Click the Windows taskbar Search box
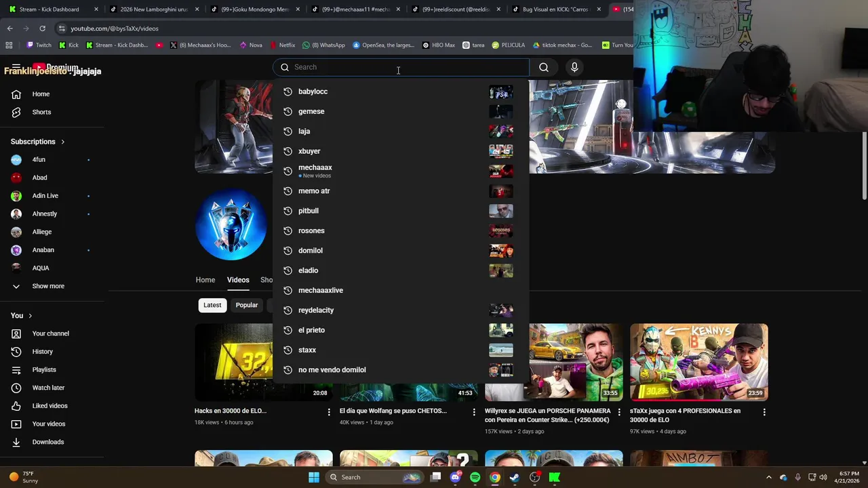 point(374,477)
